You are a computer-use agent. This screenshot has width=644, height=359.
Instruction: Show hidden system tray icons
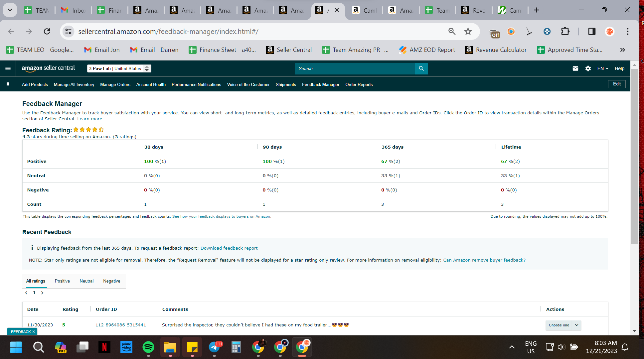[512, 347]
